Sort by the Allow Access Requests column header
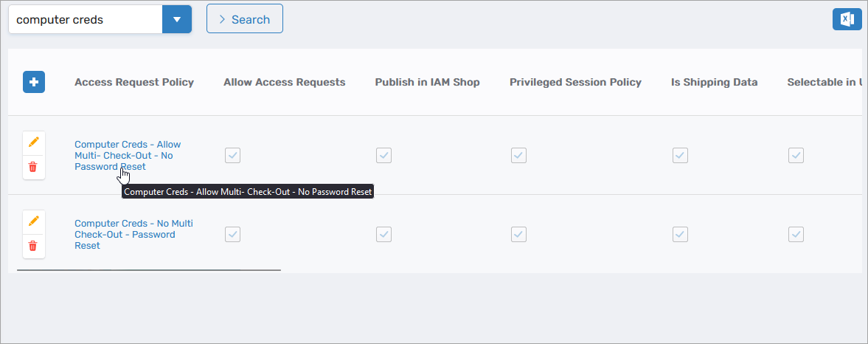Image resolution: width=868 pixels, height=344 pixels. [x=284, y=82]
